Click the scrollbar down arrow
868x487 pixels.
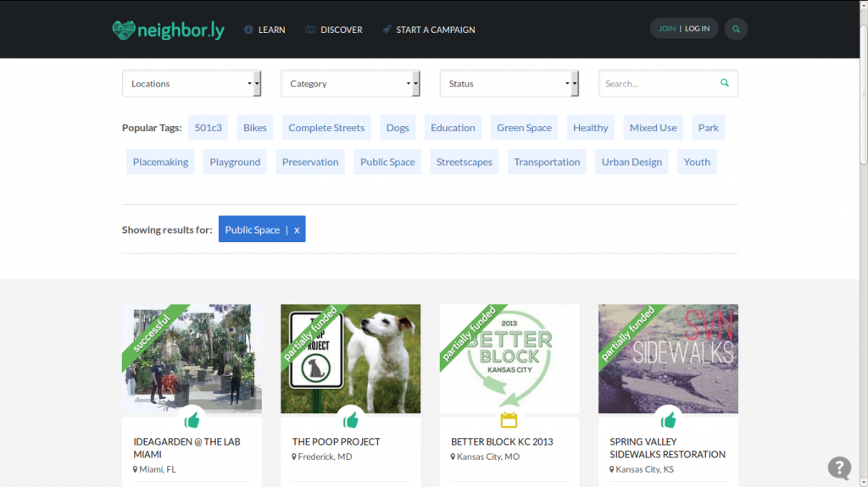(864, 483)
